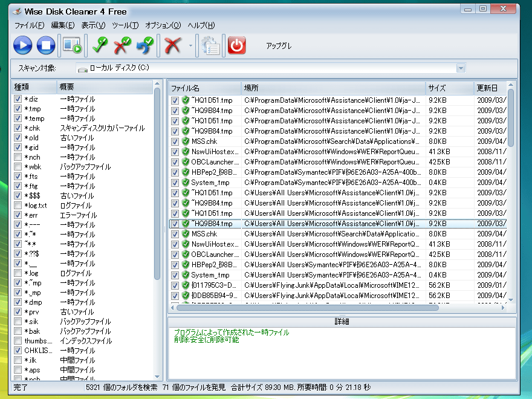Click results list scroll-up arrow
This screenshot has height=399, width=532.
[x=511, y=84]
